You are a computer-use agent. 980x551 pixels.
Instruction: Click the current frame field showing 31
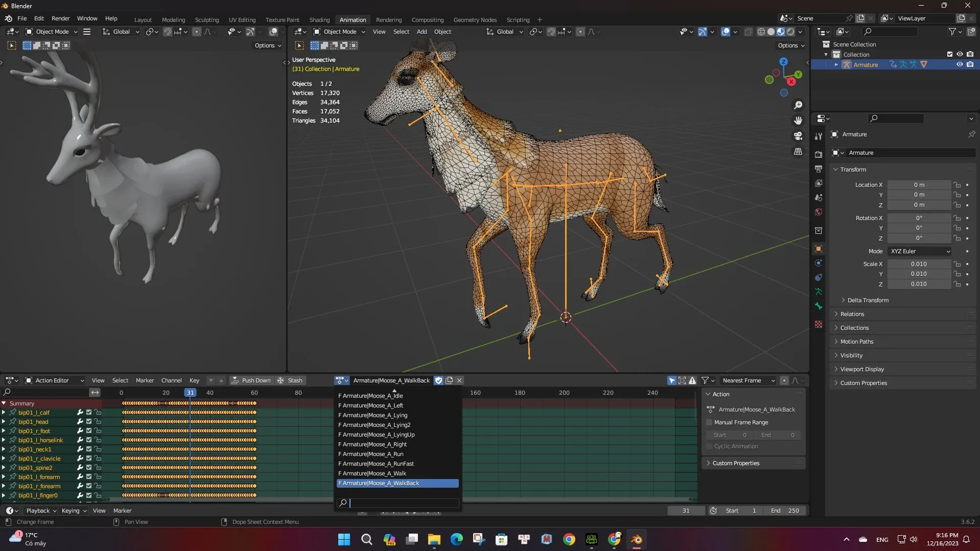(686, 511)
